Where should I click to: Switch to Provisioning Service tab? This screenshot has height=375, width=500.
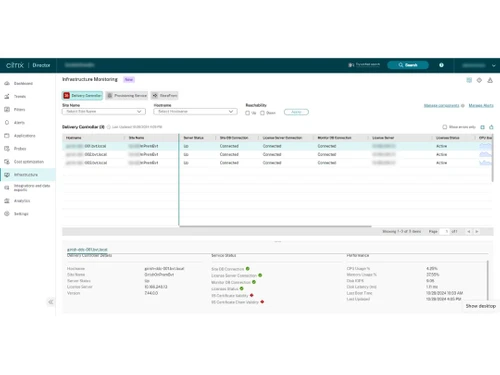(x=127, y=96)
